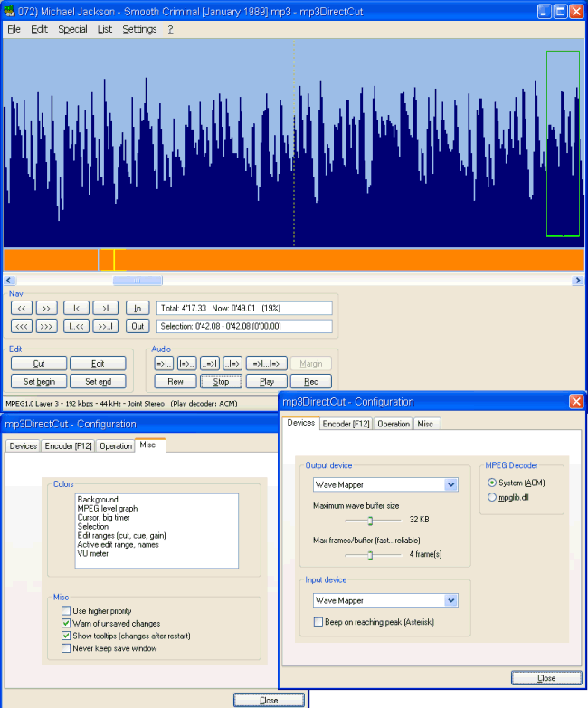This screenshot has width=588, height=708.
Task: Open the Input device Wave Mapper dropdown
Action: pyautogui.click(x=451, y=600)
